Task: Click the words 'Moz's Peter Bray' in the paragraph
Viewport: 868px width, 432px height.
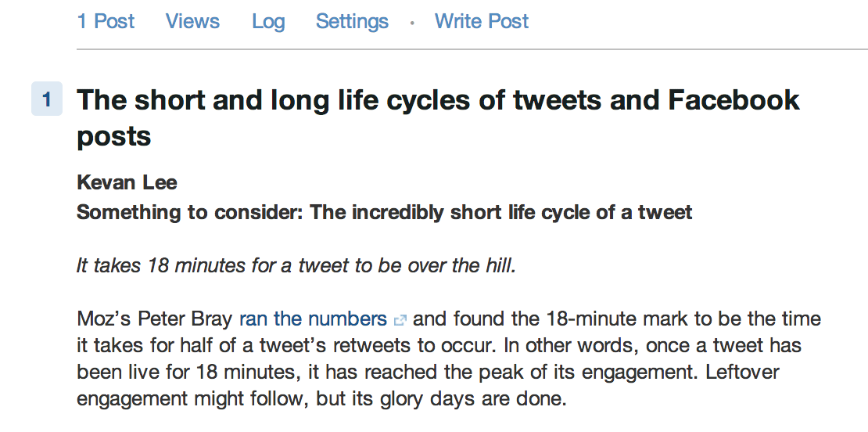Action: (x=156, y=319)
